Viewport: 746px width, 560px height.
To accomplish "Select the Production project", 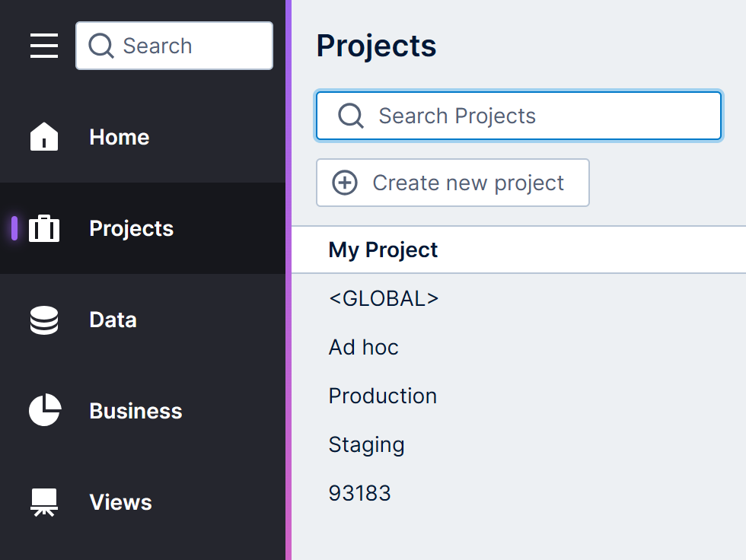I will click(382, 396).
